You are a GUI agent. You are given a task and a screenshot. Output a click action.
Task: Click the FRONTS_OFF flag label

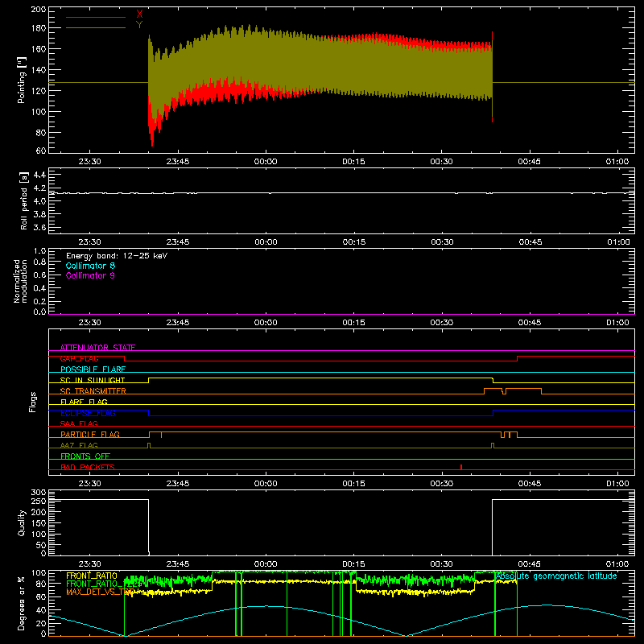click(85, 456)
